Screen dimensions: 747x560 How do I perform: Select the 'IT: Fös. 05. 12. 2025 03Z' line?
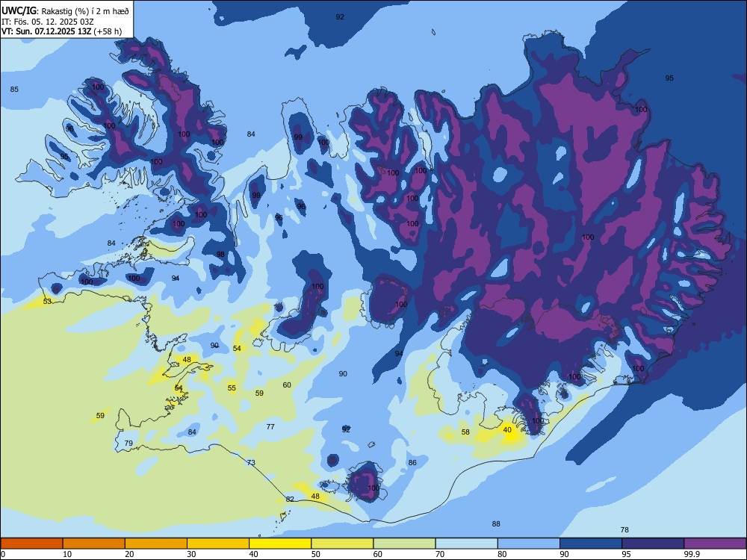coord(48,22)
